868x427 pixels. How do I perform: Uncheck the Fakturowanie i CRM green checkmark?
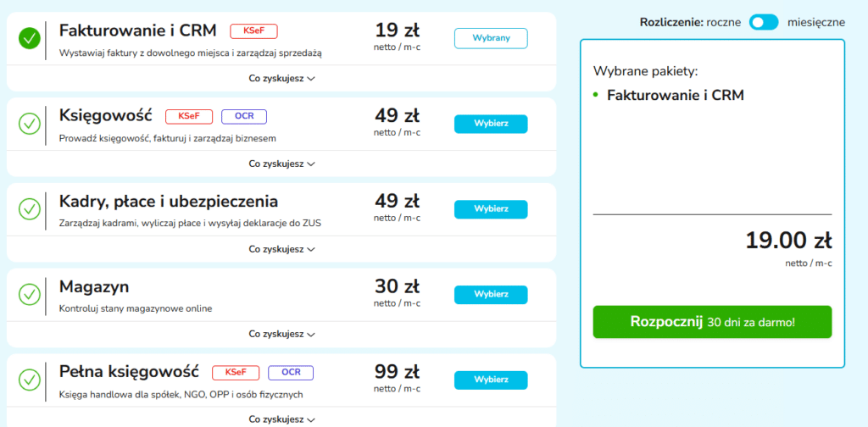point(30,38)
